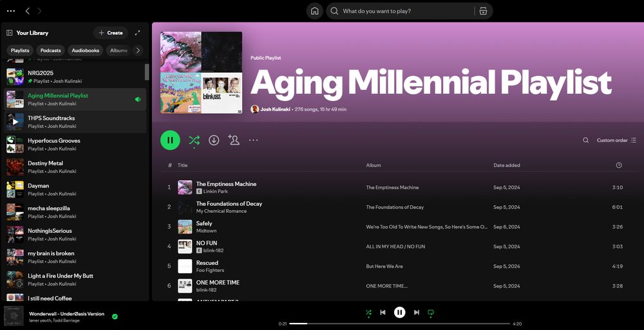Screen dimensions: 644x330
Task: Sort by duration clock icon
Action: pos(618,165)
